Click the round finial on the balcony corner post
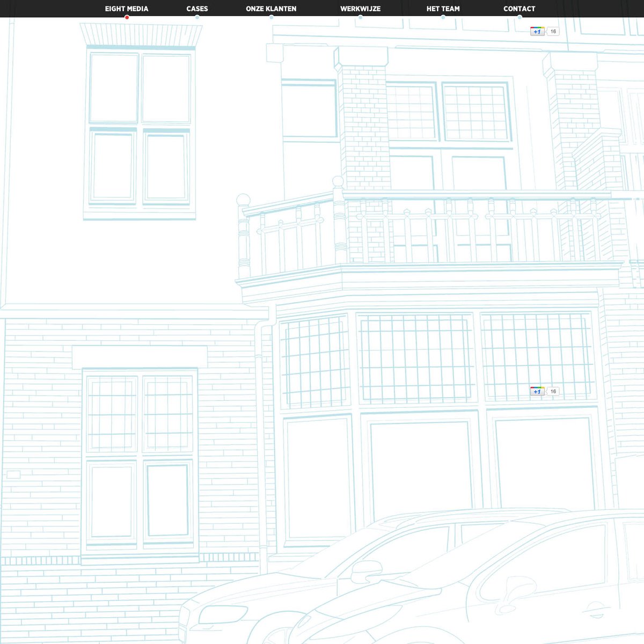Viewport: 644px width, 644px height. coord(243,201)
